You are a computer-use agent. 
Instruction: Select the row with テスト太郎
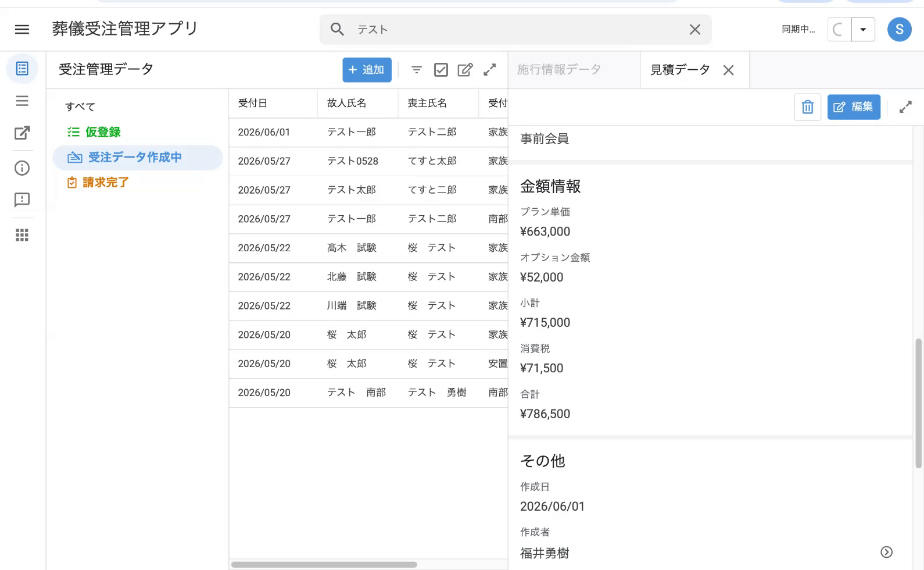click(368, 190)
